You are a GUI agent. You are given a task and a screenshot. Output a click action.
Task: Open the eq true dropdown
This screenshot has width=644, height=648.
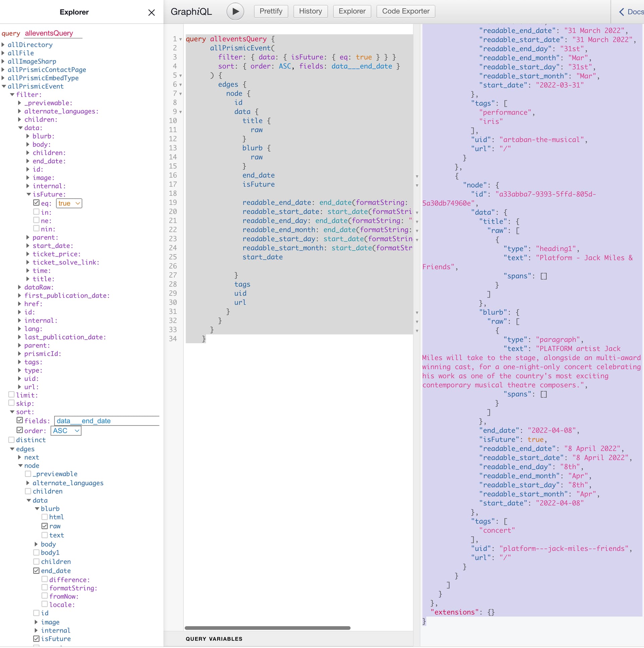click(x=69, y=203)
